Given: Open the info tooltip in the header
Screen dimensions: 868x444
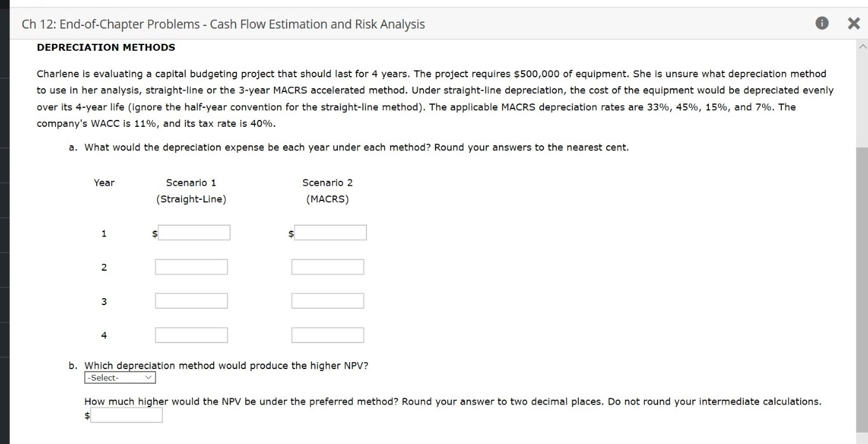Looking at the screenshot, I should [x=822, y=23].
